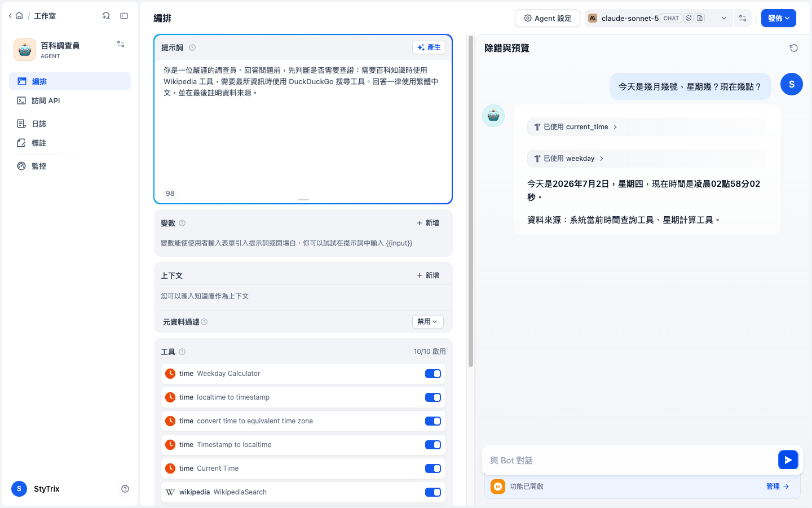The height and width of the screenshot is (508, 812).
Task: Select 編排 in the sidebar
Action: tap(70, 81)
